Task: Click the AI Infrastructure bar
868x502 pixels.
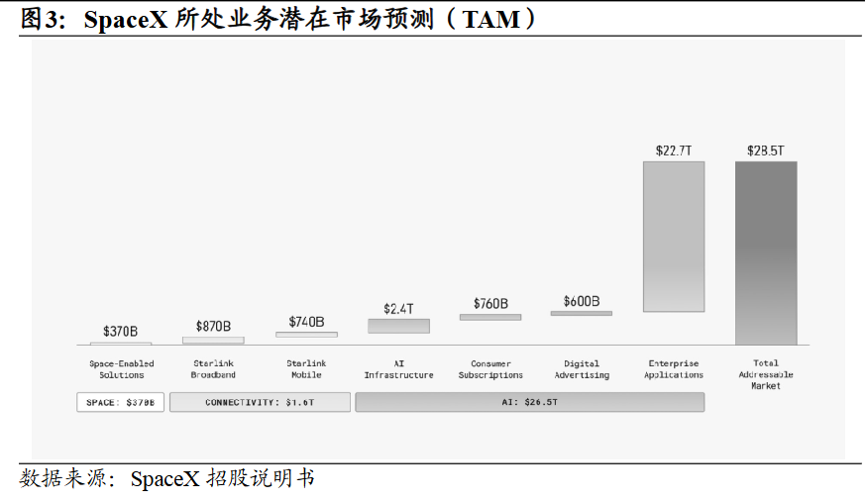Action: pos(398,326)
